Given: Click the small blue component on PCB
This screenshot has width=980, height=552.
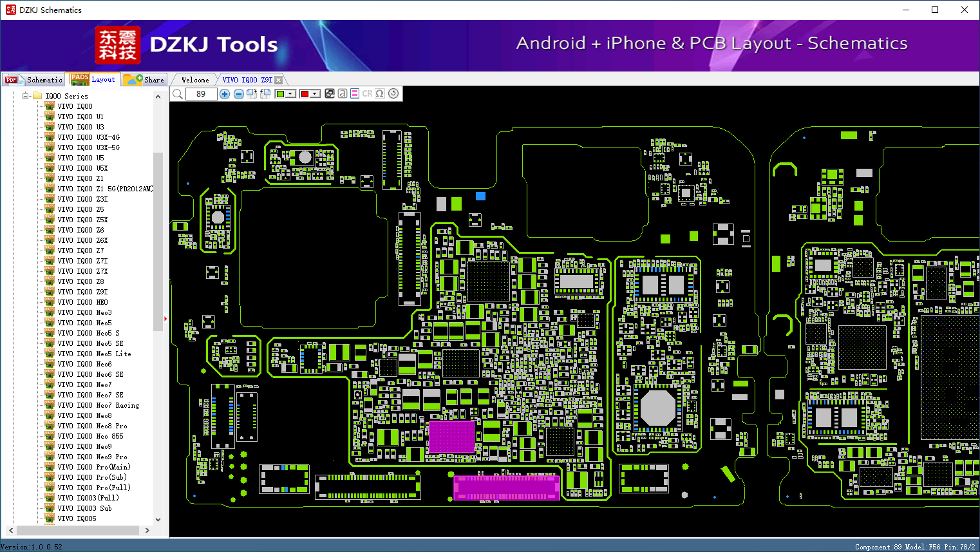Looking at the screenshot, I should 480,196.
